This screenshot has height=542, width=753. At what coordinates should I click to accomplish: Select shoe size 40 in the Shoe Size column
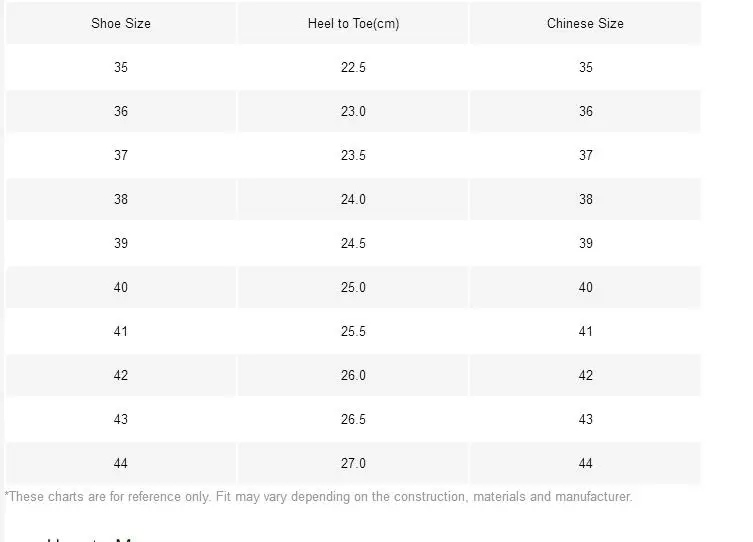(x=121, y=287)
